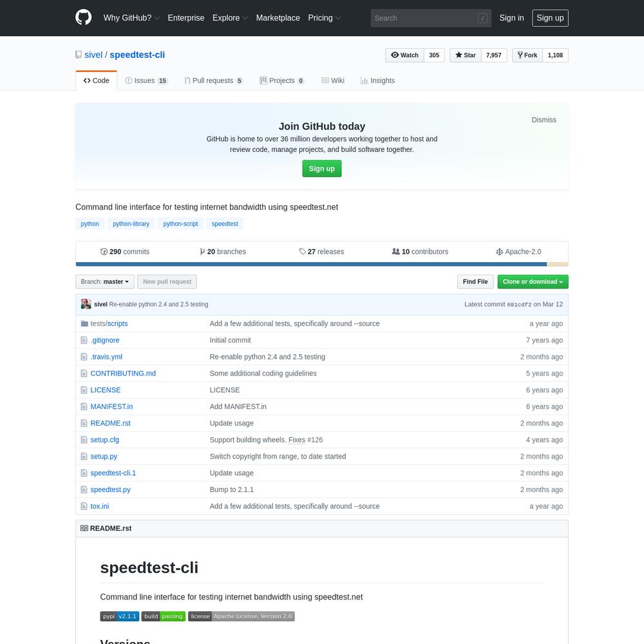Click the file icon beside setup.py

point(84,457)
